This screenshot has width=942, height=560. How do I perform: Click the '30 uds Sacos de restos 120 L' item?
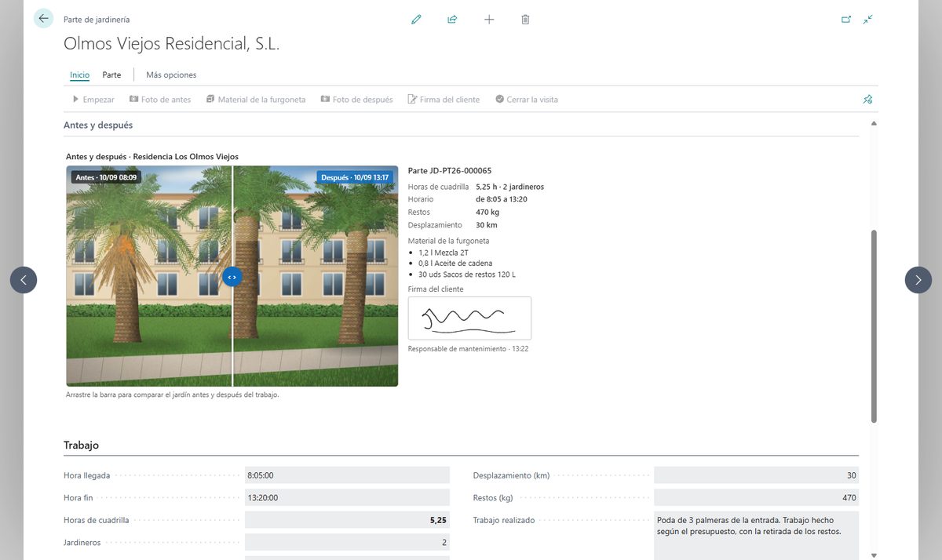467,275
